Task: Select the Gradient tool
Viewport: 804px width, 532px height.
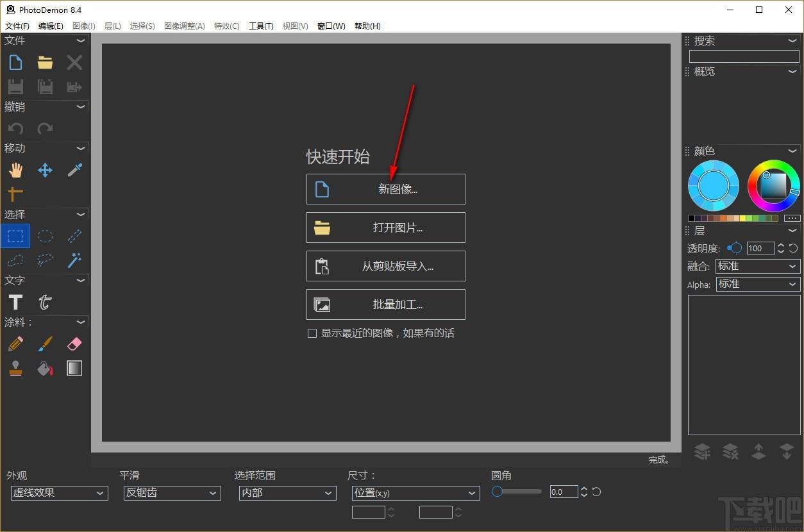Action: 74,368
